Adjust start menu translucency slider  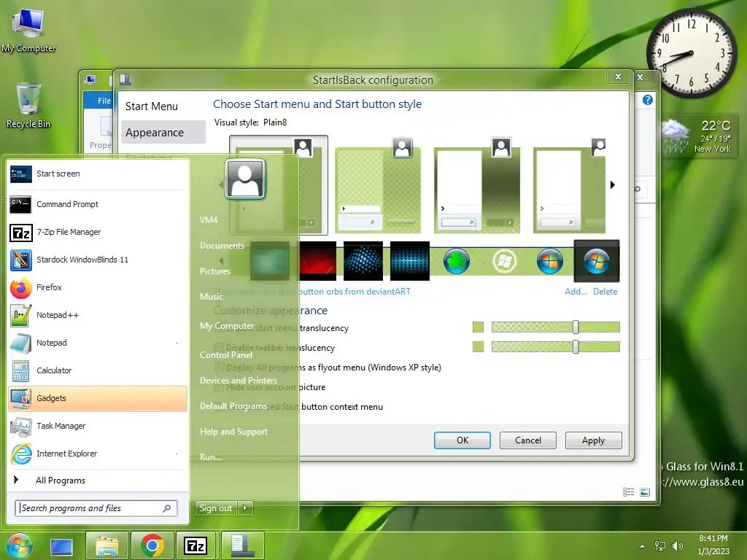coord(576,327)
